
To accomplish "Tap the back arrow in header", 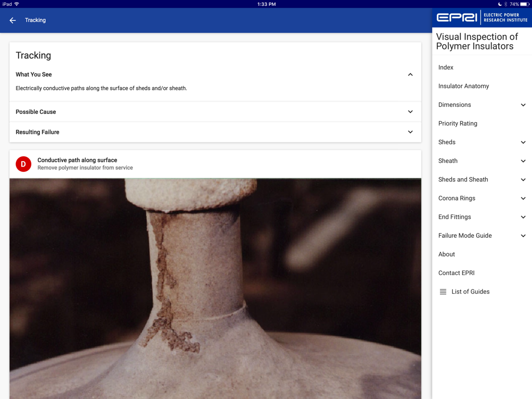I will pyautogui.click(x=13, y=20).
